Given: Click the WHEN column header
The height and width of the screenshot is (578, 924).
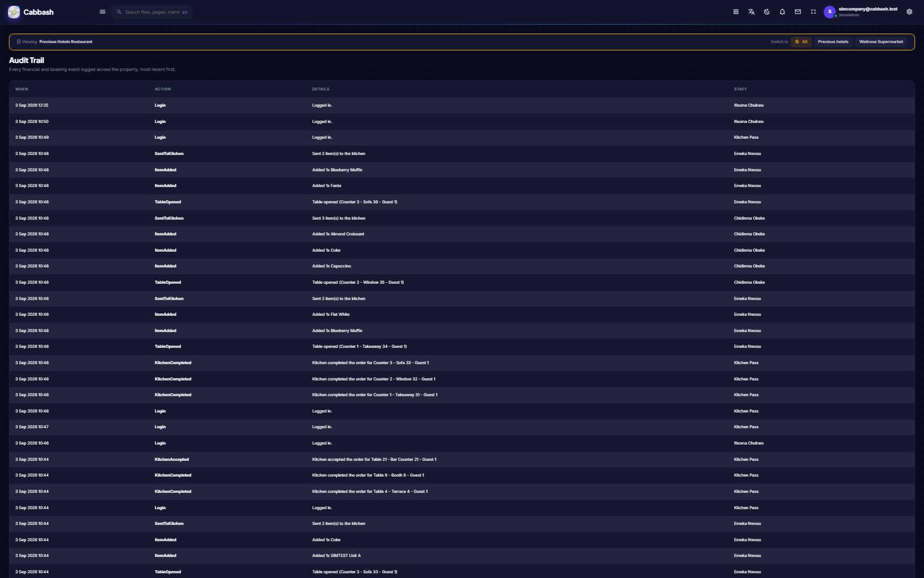Looking at the screenshot, I should point(22,89).
